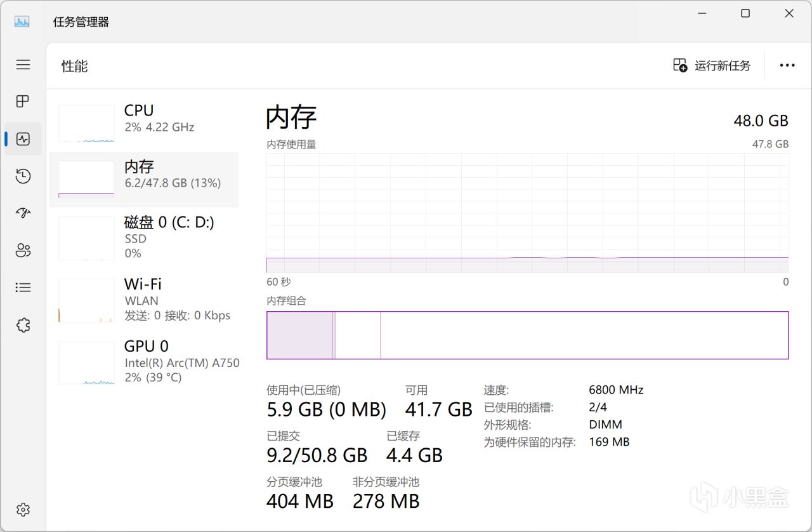Click the memory composition bar
The width and height of the screenshot is (812, 532).
[x=527, y=335]
